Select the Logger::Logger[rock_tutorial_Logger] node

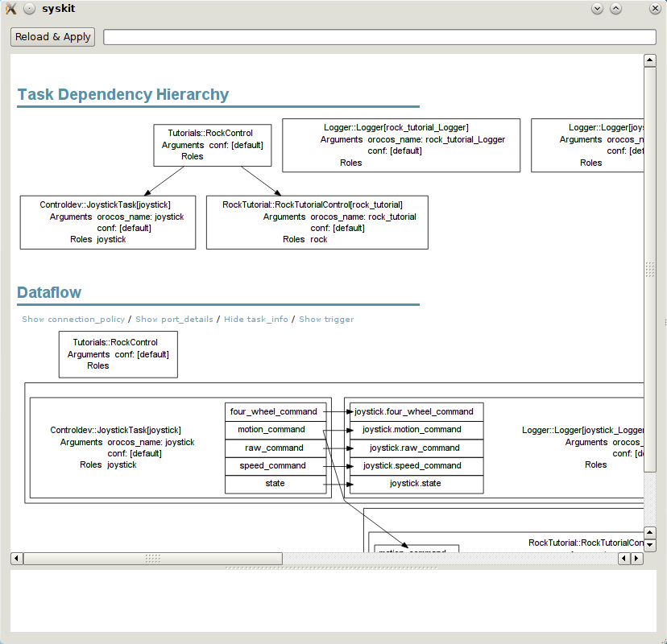[401, 145]
